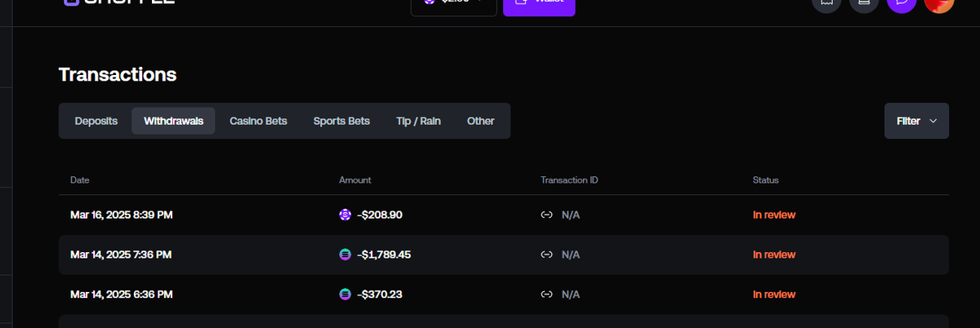This screenshot has width=980, height=328.
Task: Select the Withdrawals tab
Action: tap(174, 121)
